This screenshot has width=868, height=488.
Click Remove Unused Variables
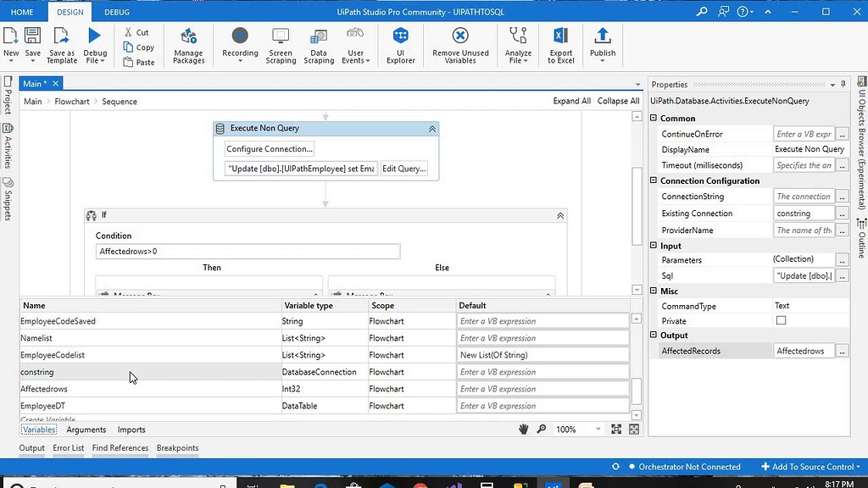click(x=459, y=46)
